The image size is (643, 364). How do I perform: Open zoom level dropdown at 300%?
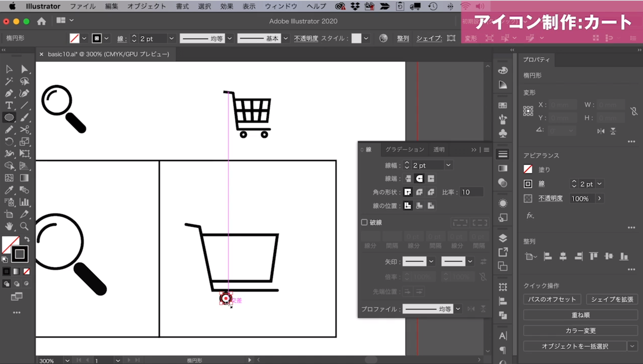tap(67, 360)
